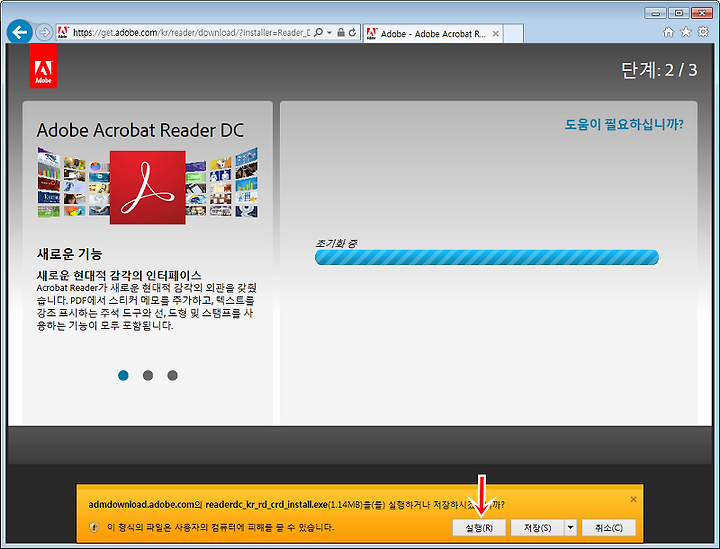720x549 pixels.
Task: Click the 실행(R) run button
Action: tap(479, 528)
